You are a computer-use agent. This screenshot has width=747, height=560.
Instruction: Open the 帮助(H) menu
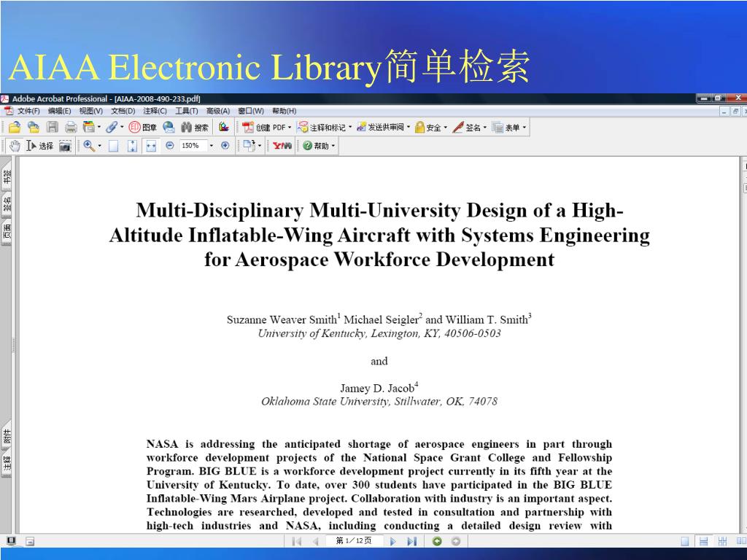284,111
